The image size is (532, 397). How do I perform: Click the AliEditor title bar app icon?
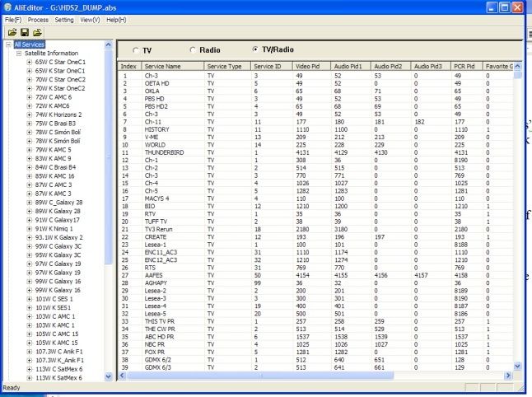(7, 7)
